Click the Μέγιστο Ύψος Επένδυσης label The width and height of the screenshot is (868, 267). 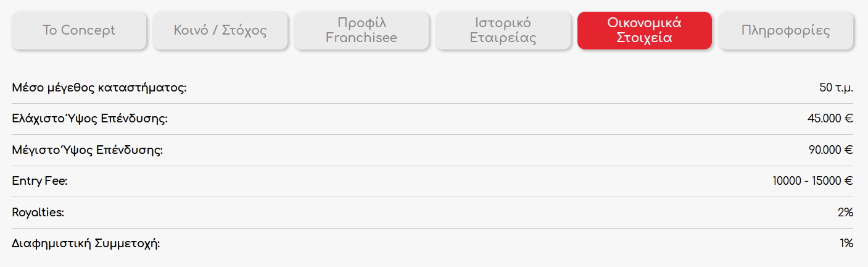tap(88, 150)
